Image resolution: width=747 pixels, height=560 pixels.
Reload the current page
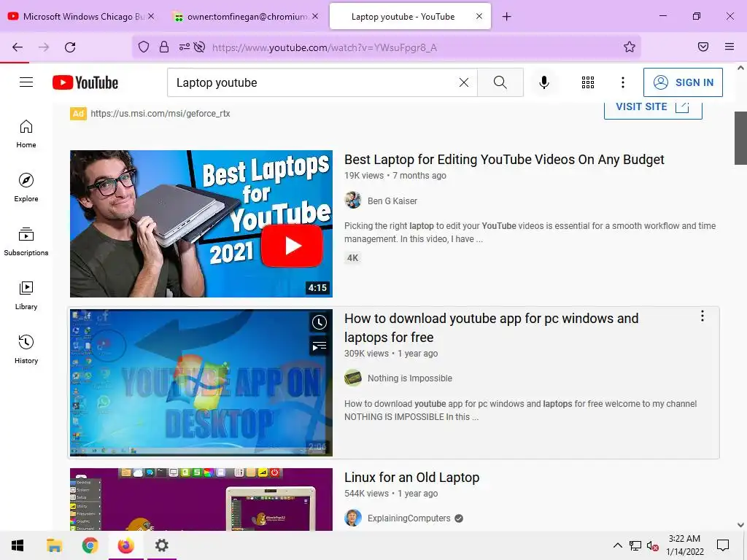(x=70, y=47)
